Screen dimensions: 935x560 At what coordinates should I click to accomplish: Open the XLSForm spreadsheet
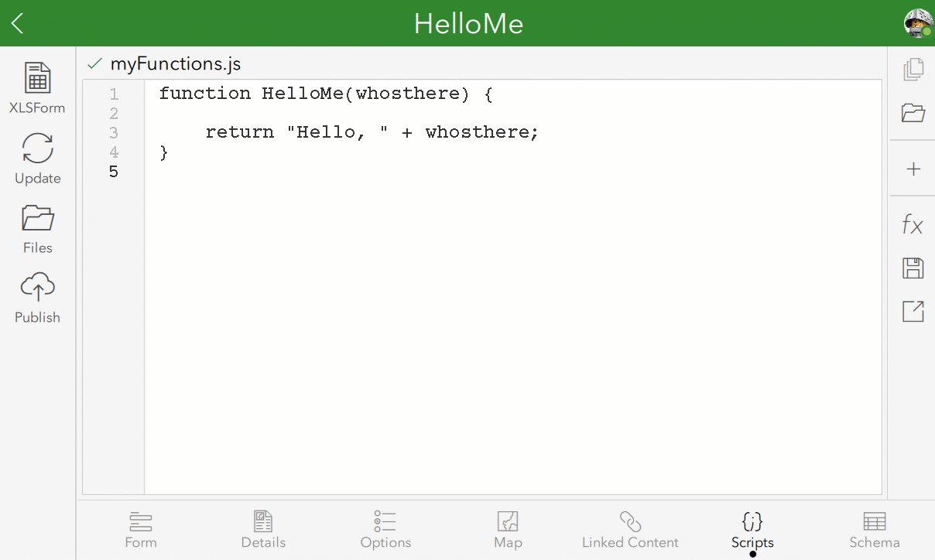[x=37, y=87]
